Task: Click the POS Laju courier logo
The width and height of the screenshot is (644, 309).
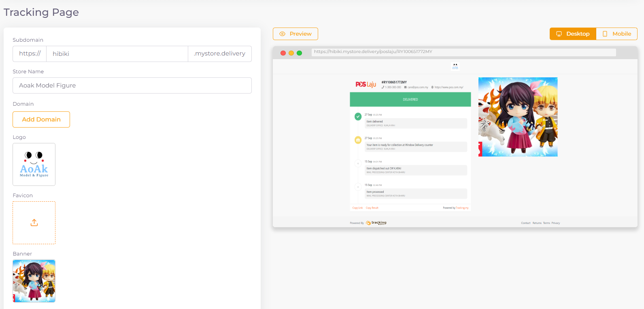Action: [x=366, y=84]
